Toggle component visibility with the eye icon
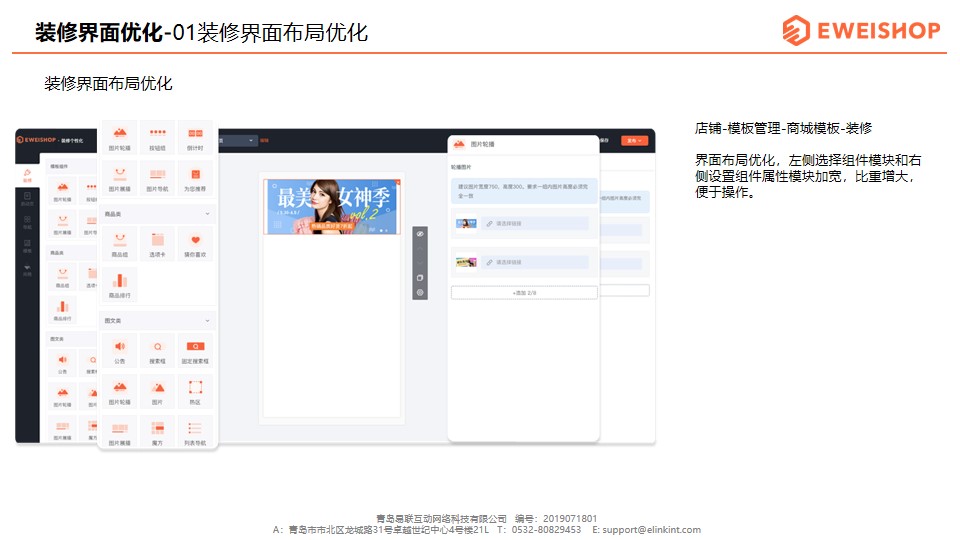960x540 pixels. (x=420, y=234)
